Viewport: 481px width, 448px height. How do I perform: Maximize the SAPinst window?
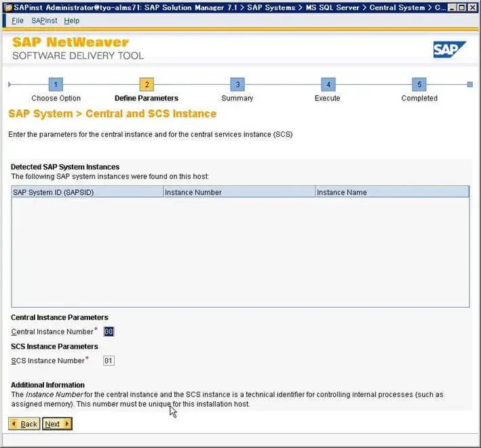pos(462,7)
